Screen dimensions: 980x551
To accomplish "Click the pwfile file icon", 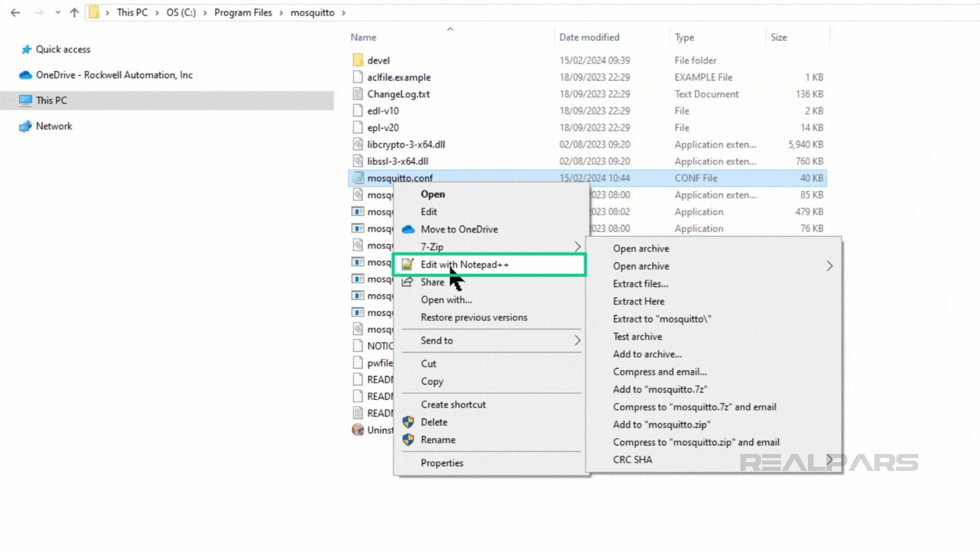I will [x=358, y=363].
